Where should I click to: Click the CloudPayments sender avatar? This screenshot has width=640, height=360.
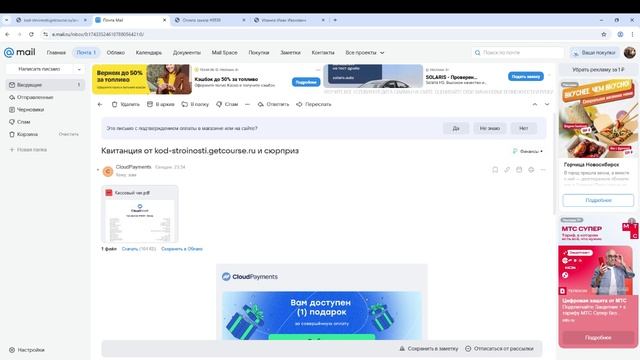(x=108, y=171)
